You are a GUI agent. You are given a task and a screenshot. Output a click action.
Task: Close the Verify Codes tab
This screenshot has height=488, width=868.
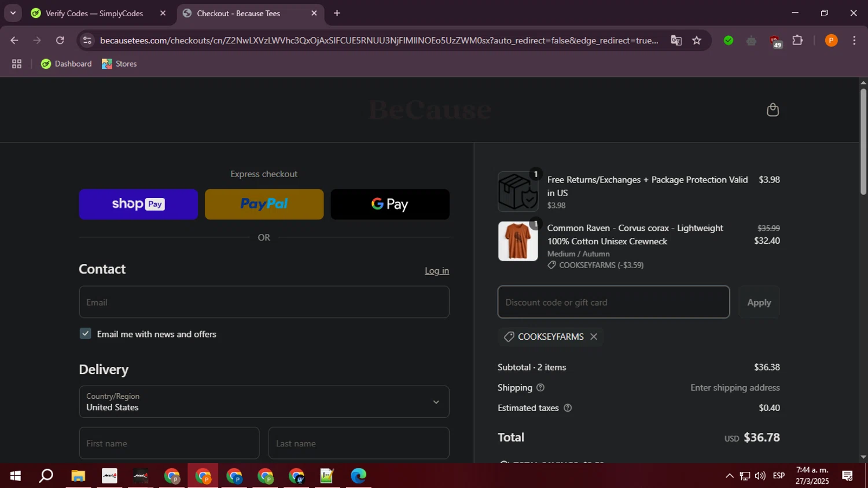[163, 13]
